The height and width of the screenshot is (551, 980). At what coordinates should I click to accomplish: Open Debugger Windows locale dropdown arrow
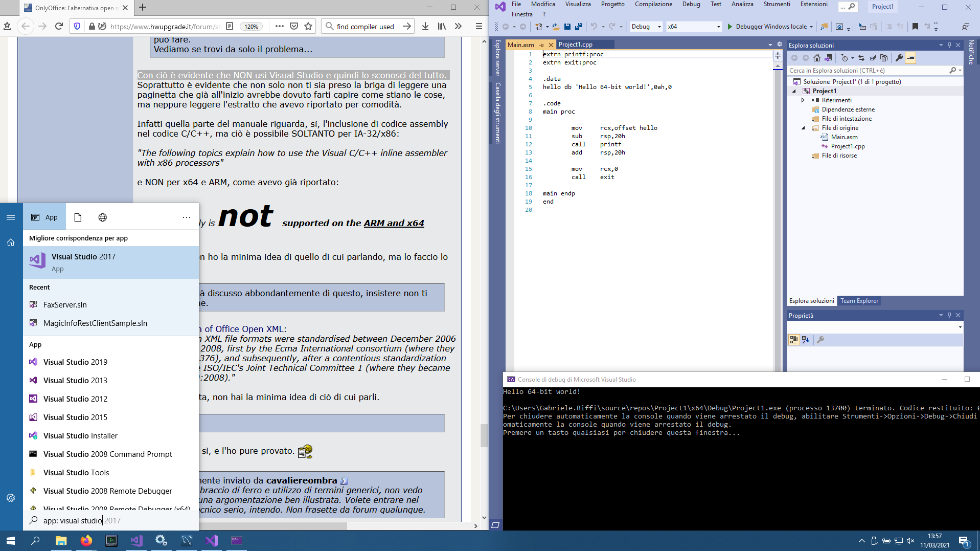[x=811, y=27]
